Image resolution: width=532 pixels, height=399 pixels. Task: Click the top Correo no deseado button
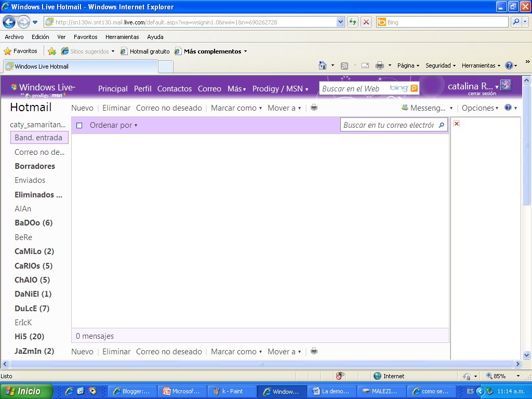tap(169, 108)
